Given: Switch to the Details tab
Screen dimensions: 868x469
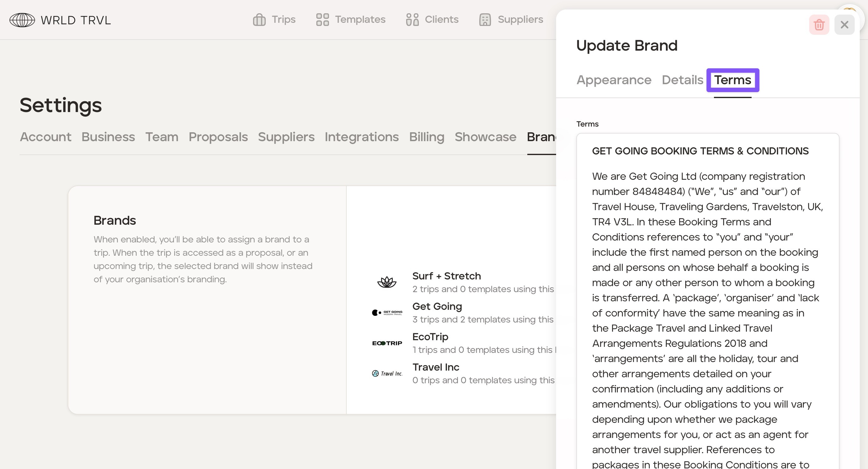Looking at the screenshot, I should click(682, 80).
